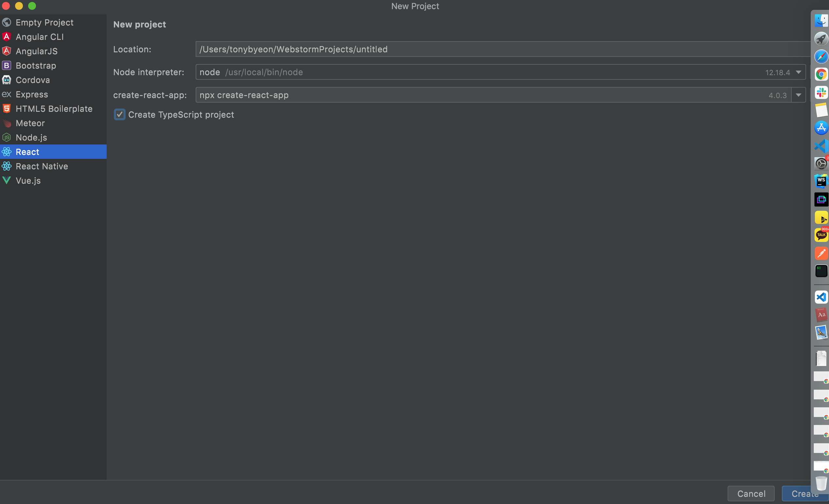The image size is (829, 504).
Task: Pick the HTML5 Boilerplate icon
Action: 7,109
